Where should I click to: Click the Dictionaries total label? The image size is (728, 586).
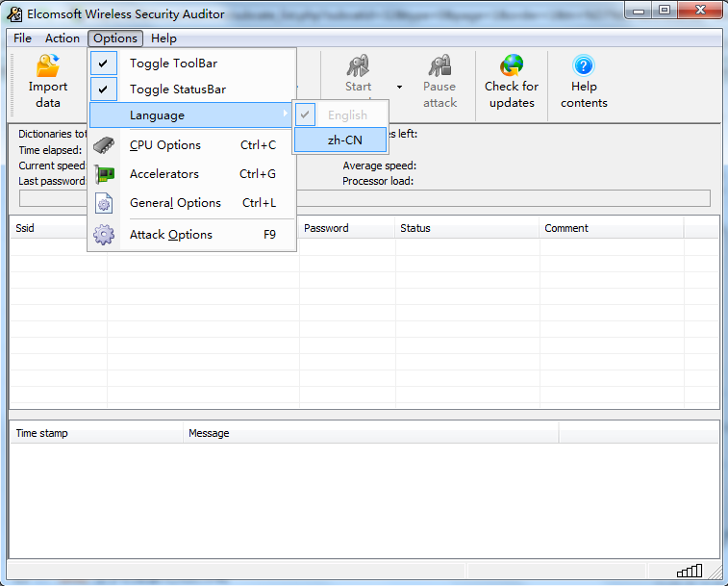click(53, 134)
